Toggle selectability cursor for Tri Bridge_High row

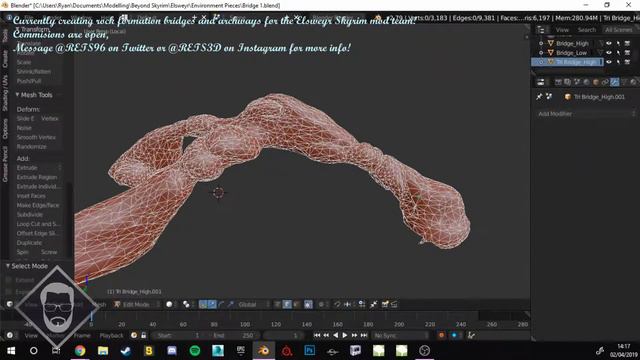618,62
